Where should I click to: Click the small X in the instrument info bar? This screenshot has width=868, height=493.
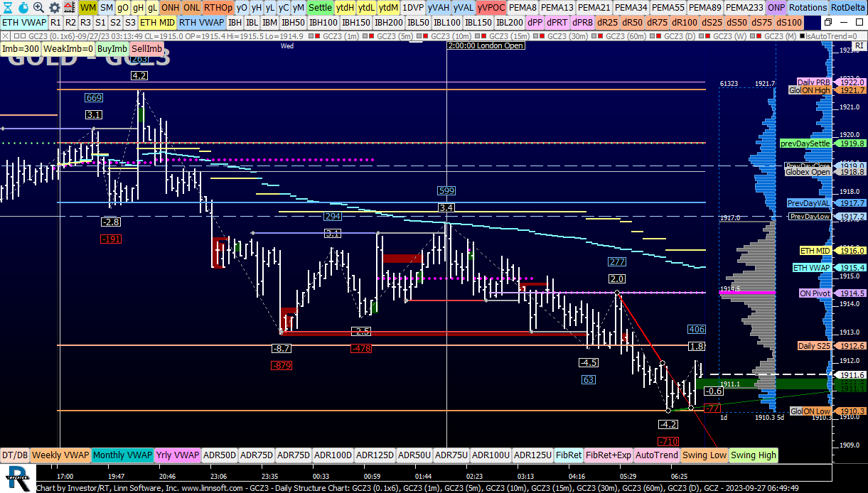click(5, 36)
